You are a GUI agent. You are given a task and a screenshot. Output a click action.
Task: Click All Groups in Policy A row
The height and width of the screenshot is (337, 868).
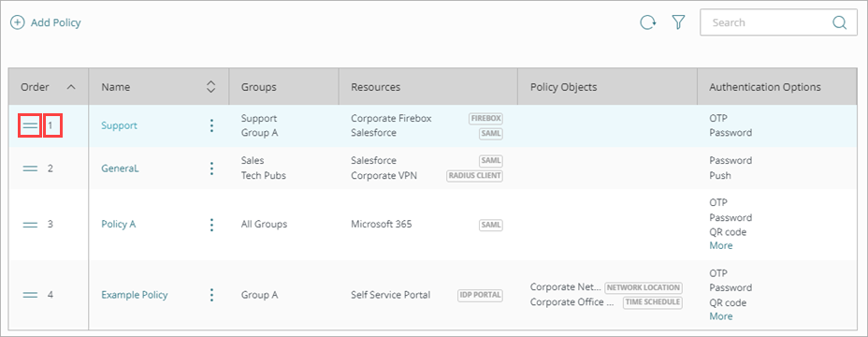[x=264, y=225]
